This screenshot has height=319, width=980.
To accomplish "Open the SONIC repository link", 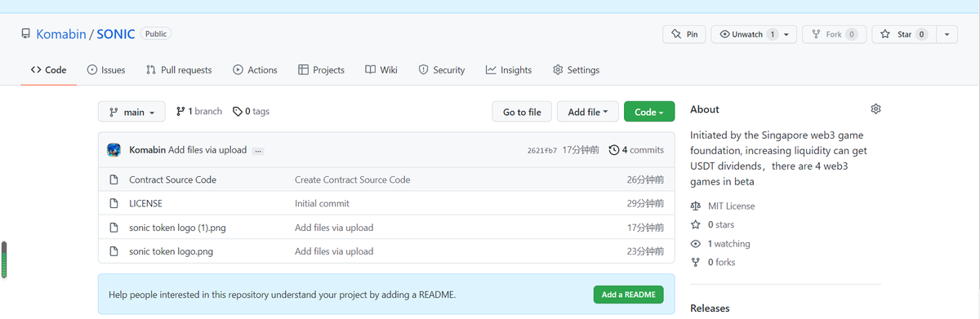I will pyautogui.click(x=116, y=34).
